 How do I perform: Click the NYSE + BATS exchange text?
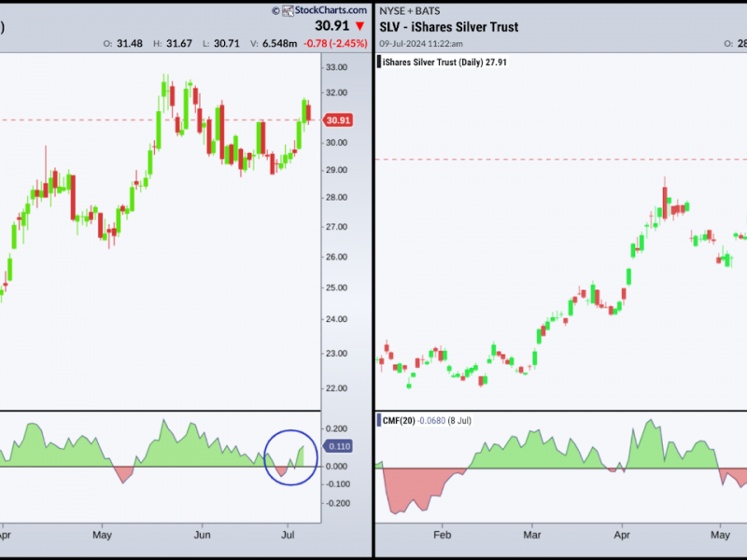point(410,11)
